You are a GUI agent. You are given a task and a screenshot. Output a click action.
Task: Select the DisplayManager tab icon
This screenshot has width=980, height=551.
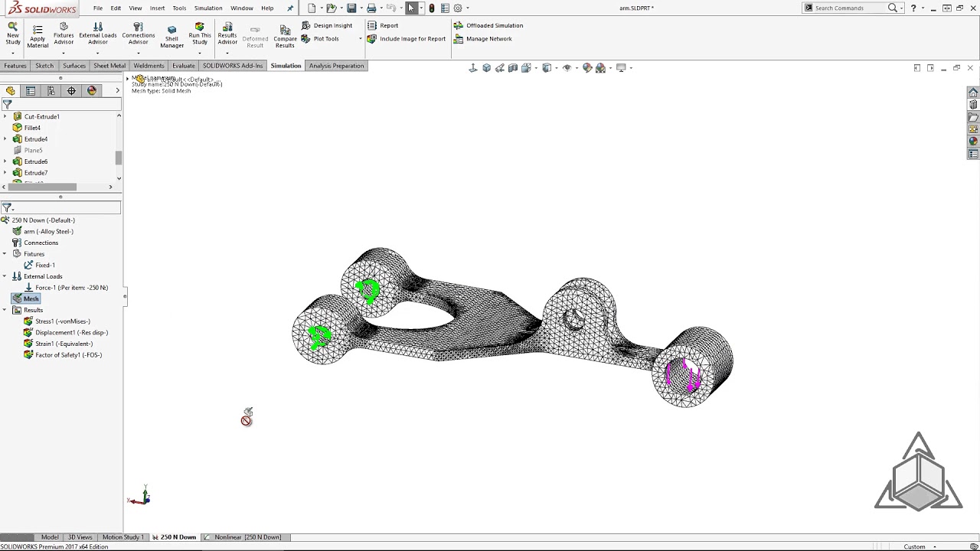92,90
